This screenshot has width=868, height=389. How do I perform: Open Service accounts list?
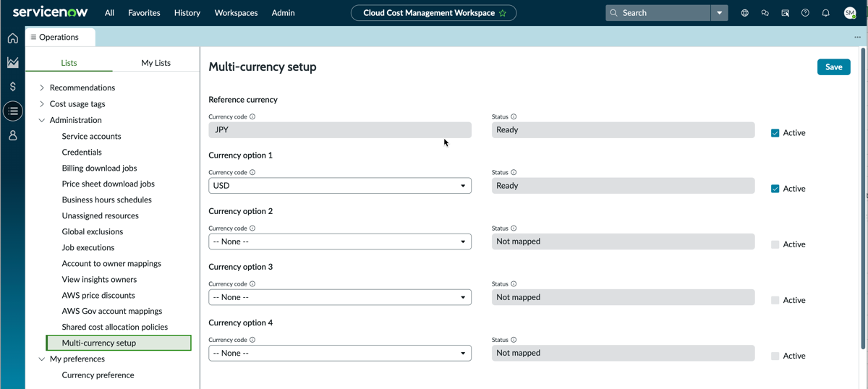point(91,136)
